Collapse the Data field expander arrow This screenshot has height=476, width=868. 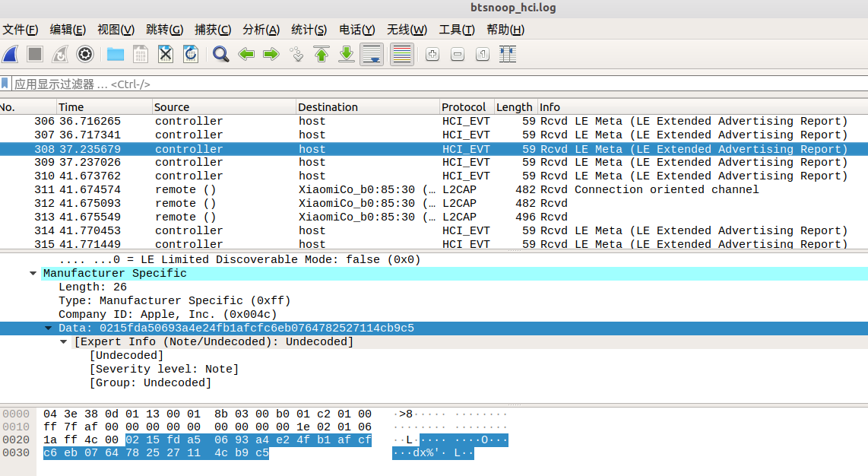[49, 328]
